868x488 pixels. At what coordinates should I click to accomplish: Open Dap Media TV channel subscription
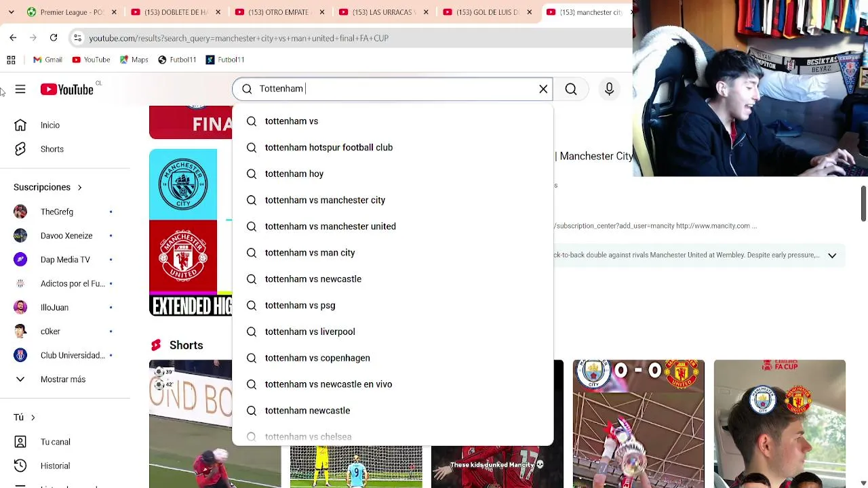click(x=66, y=260)
